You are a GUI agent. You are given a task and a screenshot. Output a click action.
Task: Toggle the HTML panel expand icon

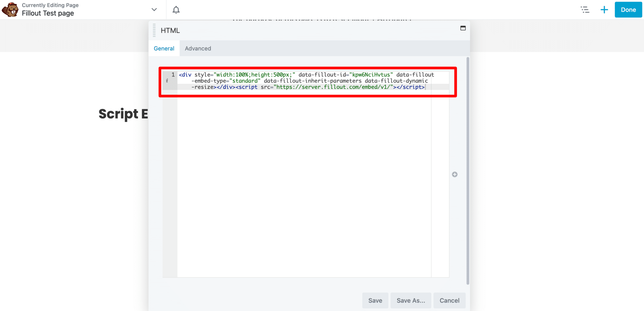pyautogui.click(x=463, y=28)
